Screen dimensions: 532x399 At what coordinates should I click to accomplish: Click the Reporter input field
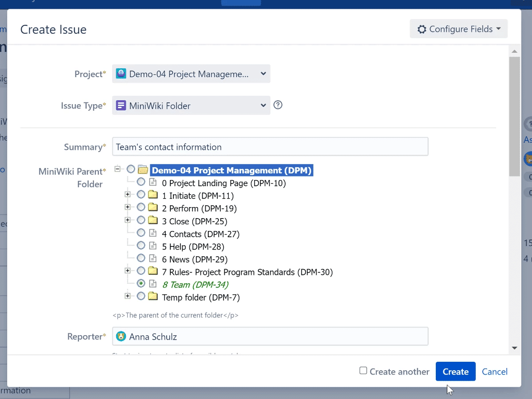click(x=270, y=336)
